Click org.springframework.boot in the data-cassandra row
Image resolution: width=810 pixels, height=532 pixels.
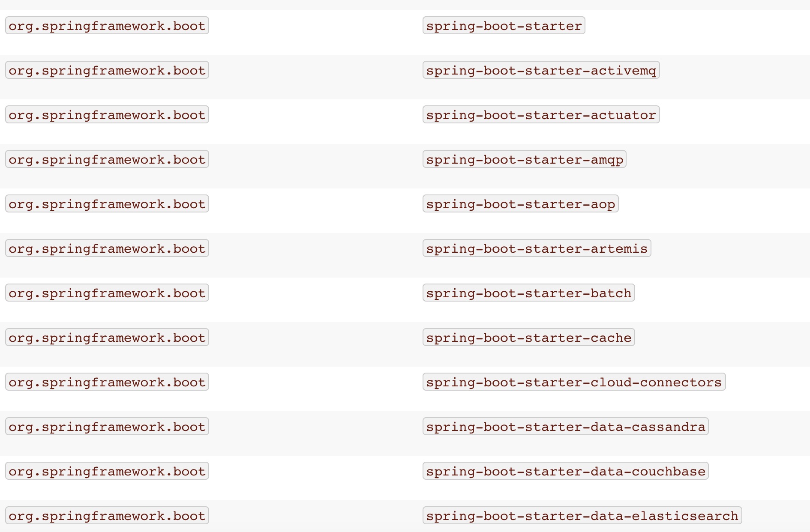click(107, 427)
